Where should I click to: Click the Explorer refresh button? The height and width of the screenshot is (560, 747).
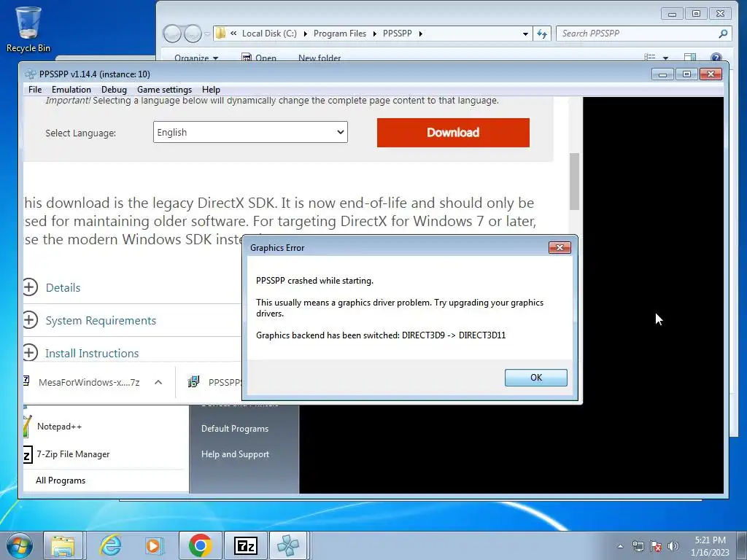(x=542, y=34)
